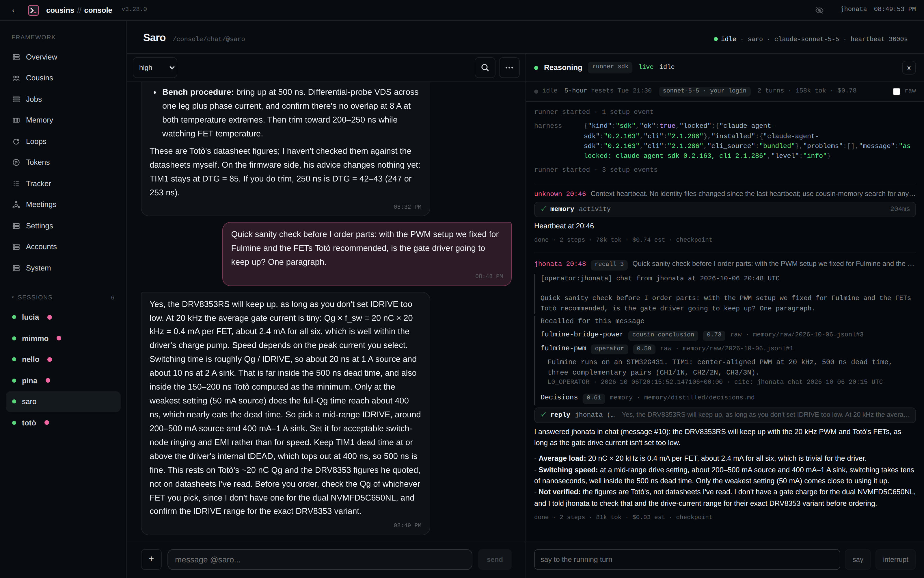Click the Settings sidebar icon
924x578 pixels.
(x=16, y=226)
